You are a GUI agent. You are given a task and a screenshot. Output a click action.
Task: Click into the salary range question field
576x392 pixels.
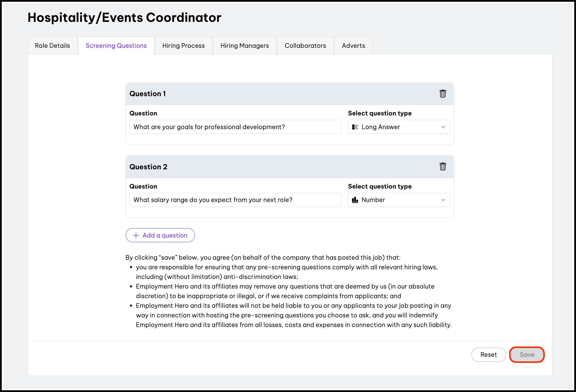click(x=235, y=200)
